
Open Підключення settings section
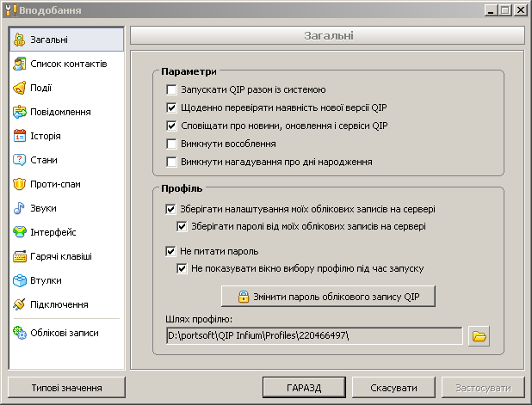click(58, 304)
